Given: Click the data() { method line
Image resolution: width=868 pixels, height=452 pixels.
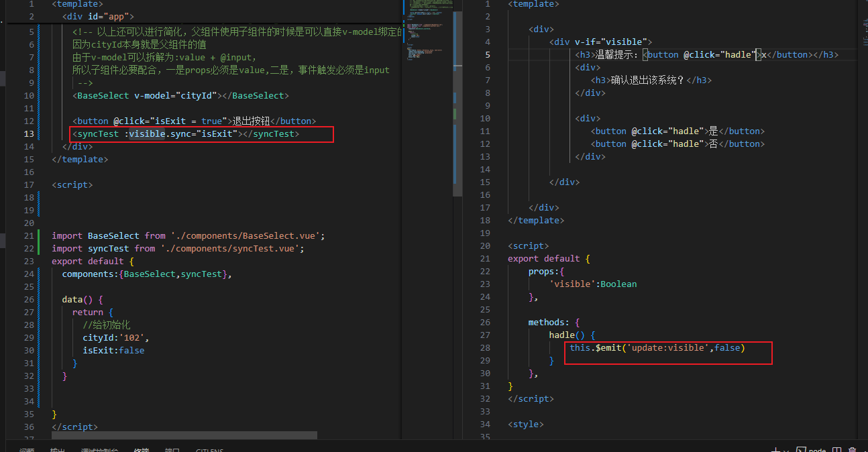Looking at the screenshot, I should coord(83,300).
